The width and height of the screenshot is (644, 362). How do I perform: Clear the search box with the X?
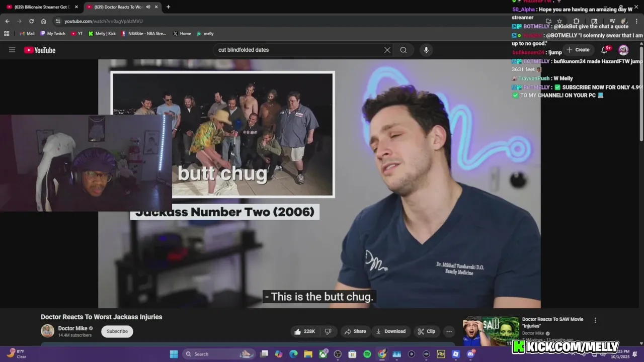(x=387, y=50)
